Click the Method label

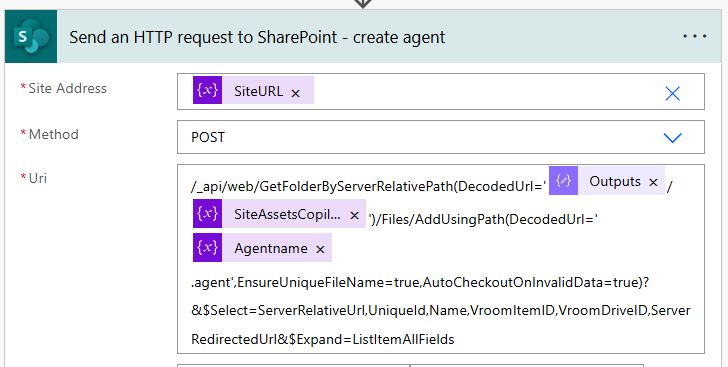pyautogui.click(x=53, y=134)
